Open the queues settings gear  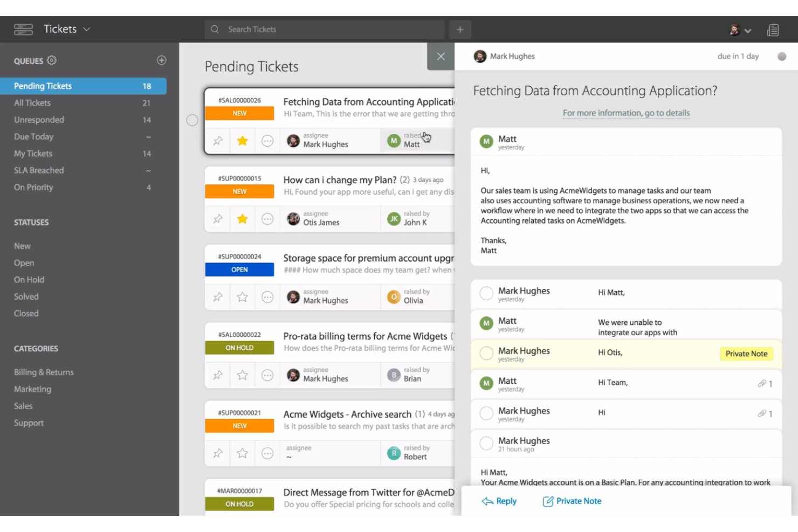click(51, 60)
